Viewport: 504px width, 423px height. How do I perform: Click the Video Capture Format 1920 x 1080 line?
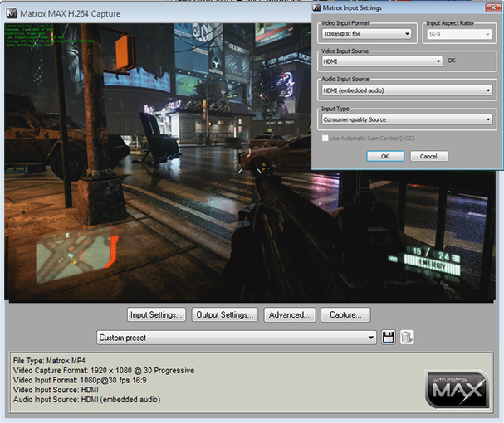tap(104, 370)
